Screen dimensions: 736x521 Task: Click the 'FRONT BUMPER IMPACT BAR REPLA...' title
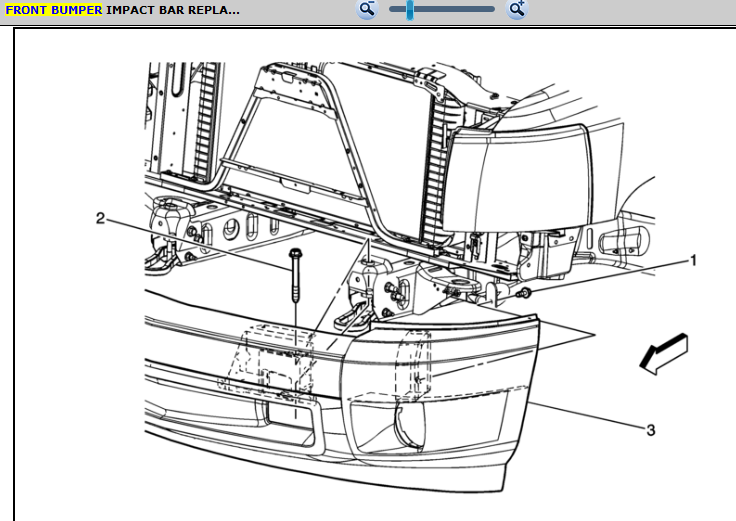pyautogui.click(x=123, y=10)
